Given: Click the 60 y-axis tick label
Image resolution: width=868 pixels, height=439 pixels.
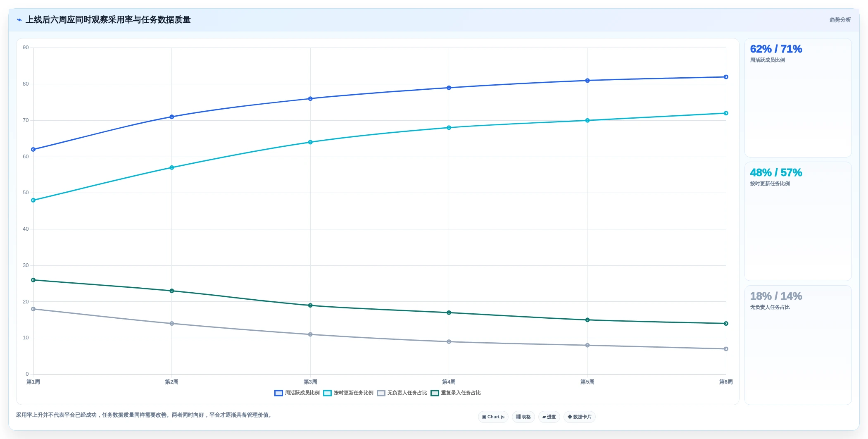Looking at the screenshot, I should coord(26,157).
